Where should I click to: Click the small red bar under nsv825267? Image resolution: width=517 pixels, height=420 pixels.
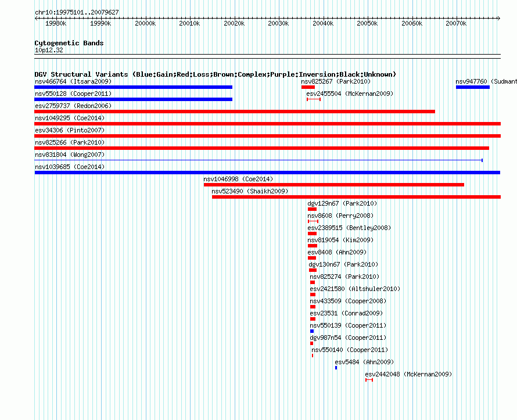click(x=308, y=87)
